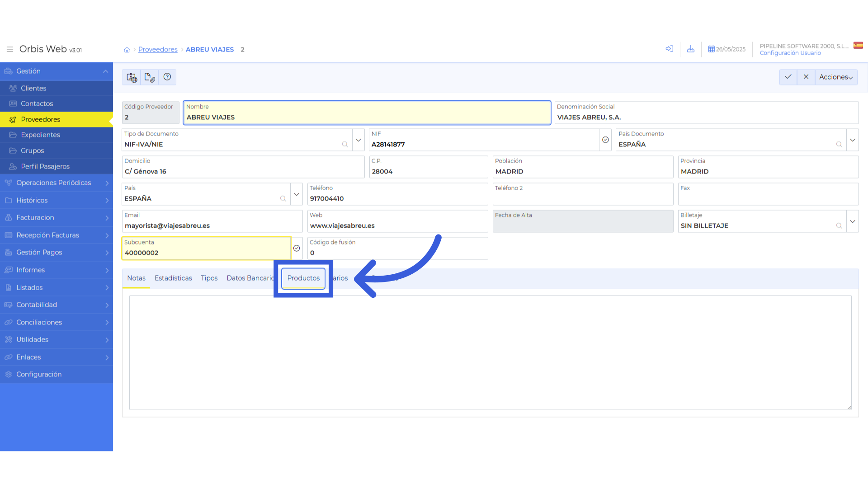
Task: Click the Fax field
Action: pyautogui.click(x=768, y=194)
